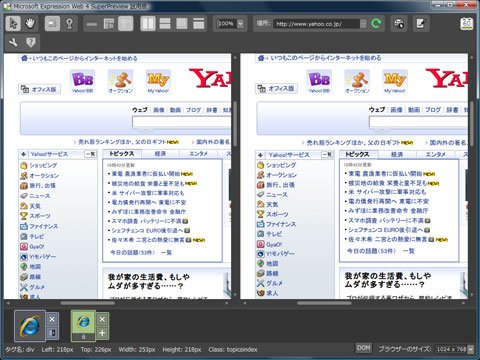Open options via wrench icon
This screenshot has height=360, width=480.
[x=13, y=42]
